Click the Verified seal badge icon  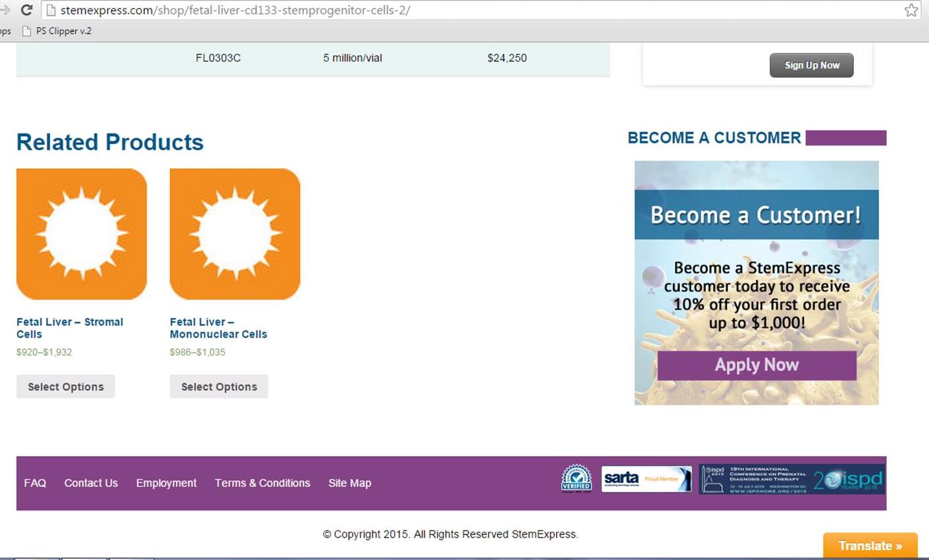tap(576, 478)
